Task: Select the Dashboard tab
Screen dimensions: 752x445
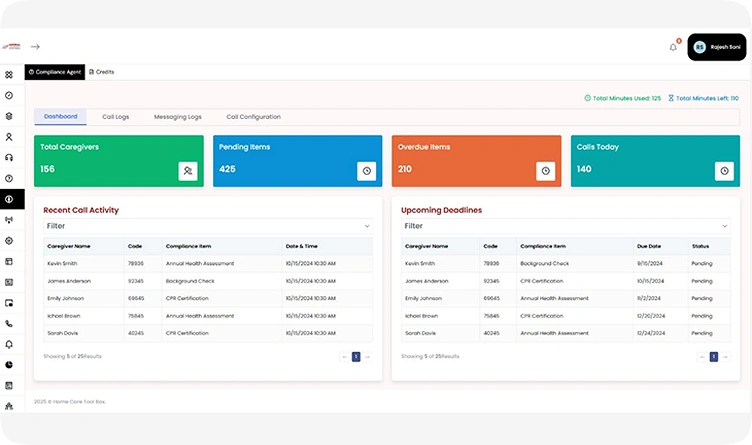Action: [60, 117]
